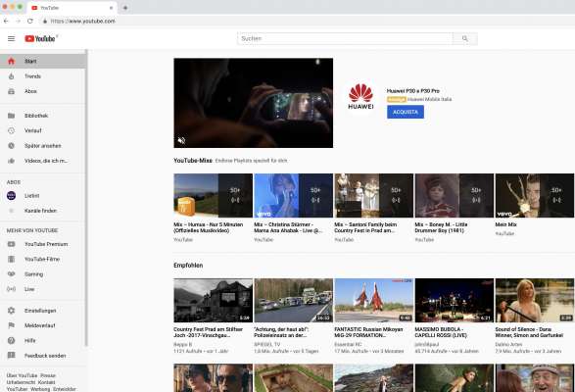
Task: Focus the Suchen search field
Action: click(345, 38)
